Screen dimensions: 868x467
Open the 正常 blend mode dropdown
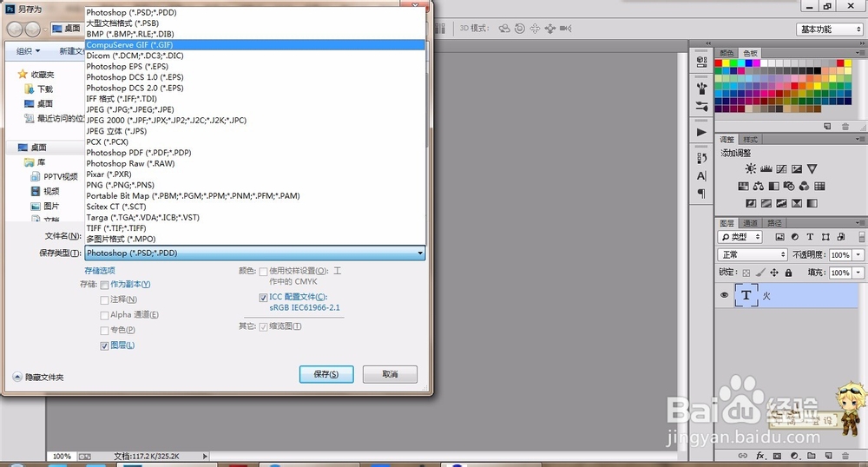click(753, 254)
